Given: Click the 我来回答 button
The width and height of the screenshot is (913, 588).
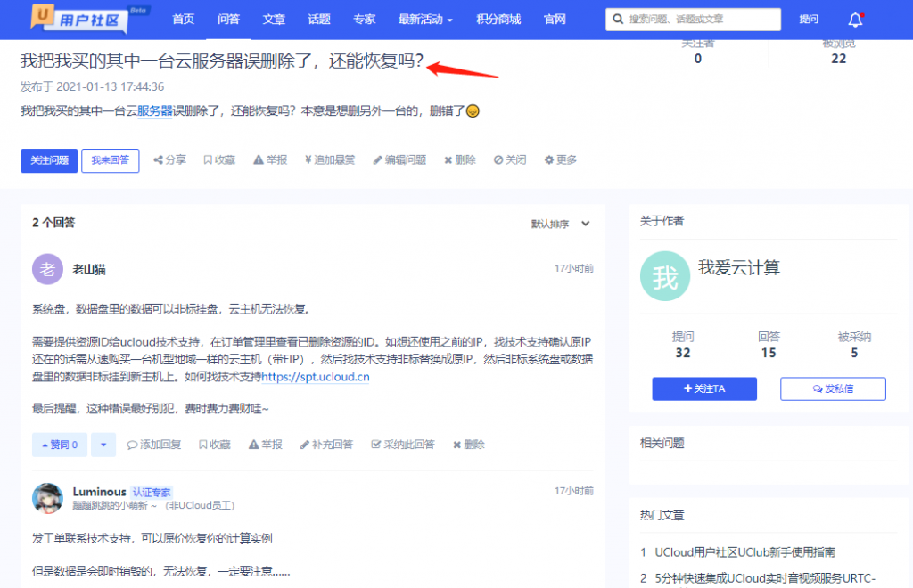Looking at the screenshot, I should (110, 160).
